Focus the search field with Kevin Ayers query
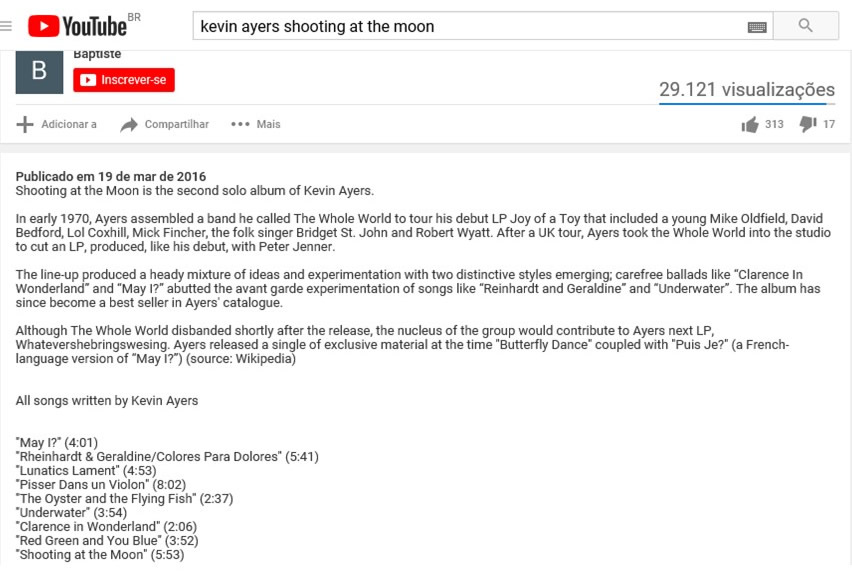 coord(470,27)
